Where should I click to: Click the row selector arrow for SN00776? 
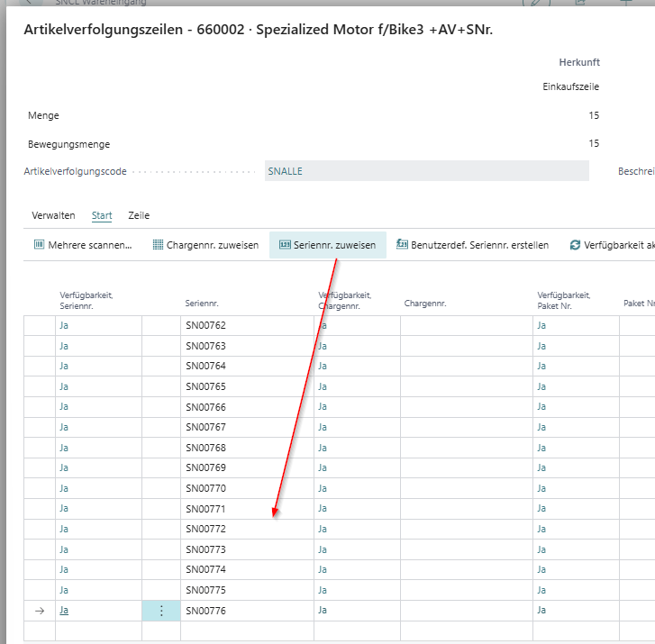click(39, 611)
